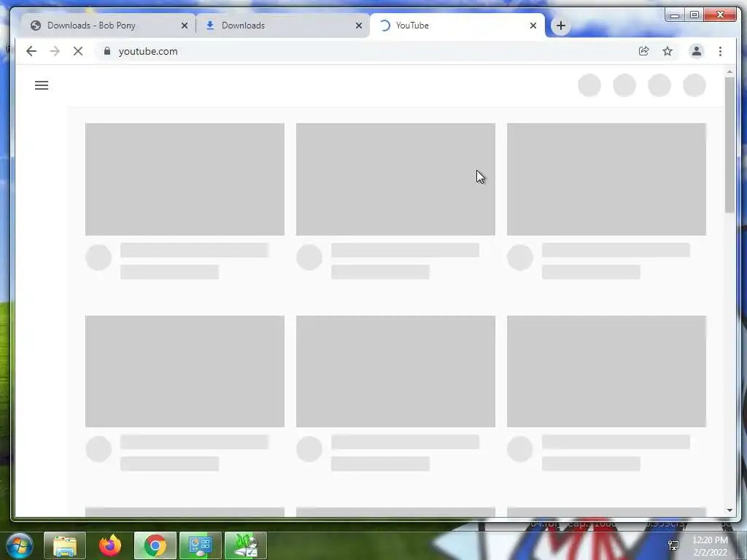Click the padlock site info icon

tap(107, 51)
